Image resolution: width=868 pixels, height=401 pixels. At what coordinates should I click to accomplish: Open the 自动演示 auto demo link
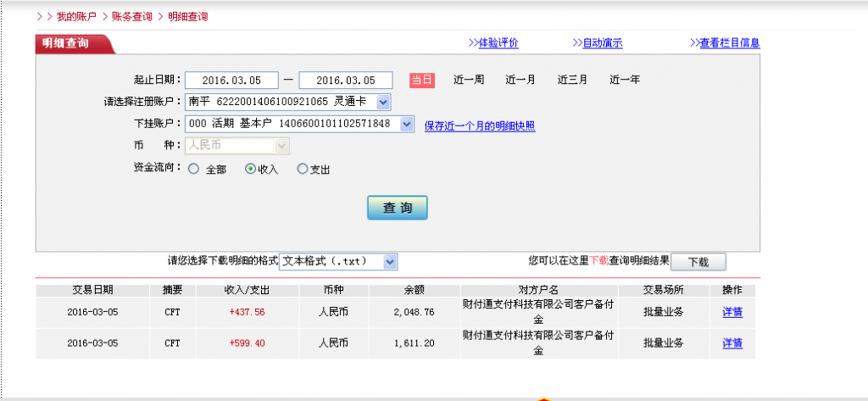[602, 43]
